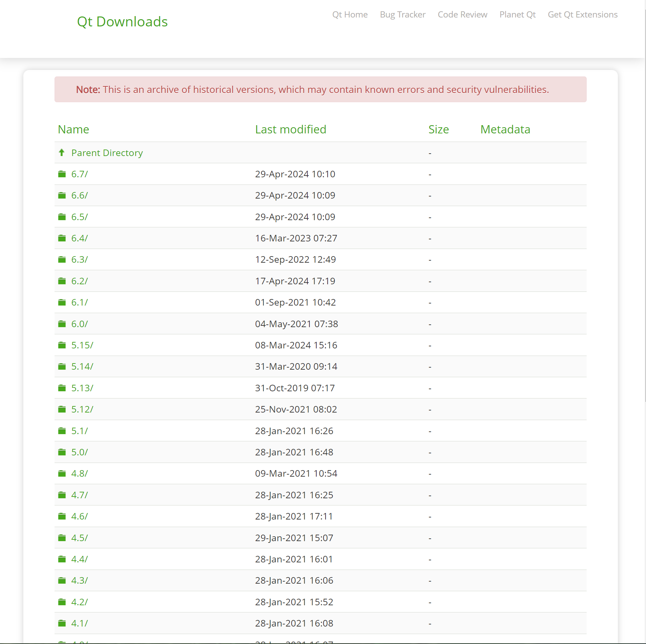
Task: Click the date 29-Apr-2024 10:10
Action: click(295, 174)
